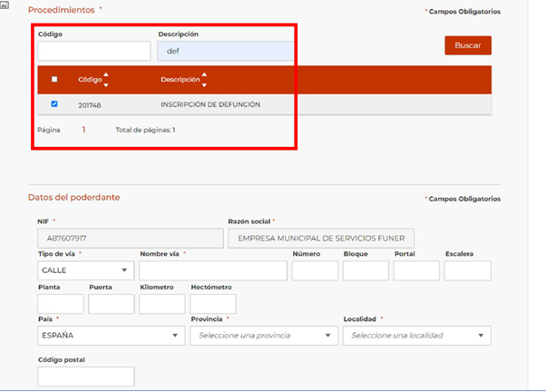Click the Código column ascending sort arrow
546x392 pixels.
point(107,74)
